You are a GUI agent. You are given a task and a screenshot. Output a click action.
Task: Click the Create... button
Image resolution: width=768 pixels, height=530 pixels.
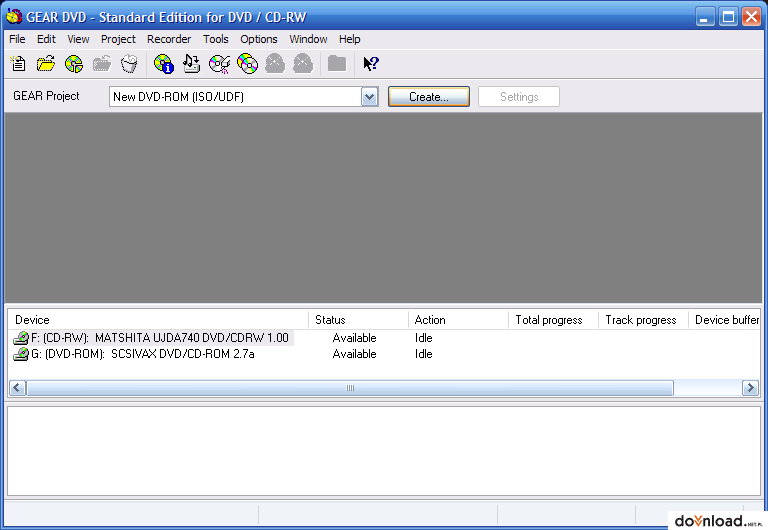[429, 97]
